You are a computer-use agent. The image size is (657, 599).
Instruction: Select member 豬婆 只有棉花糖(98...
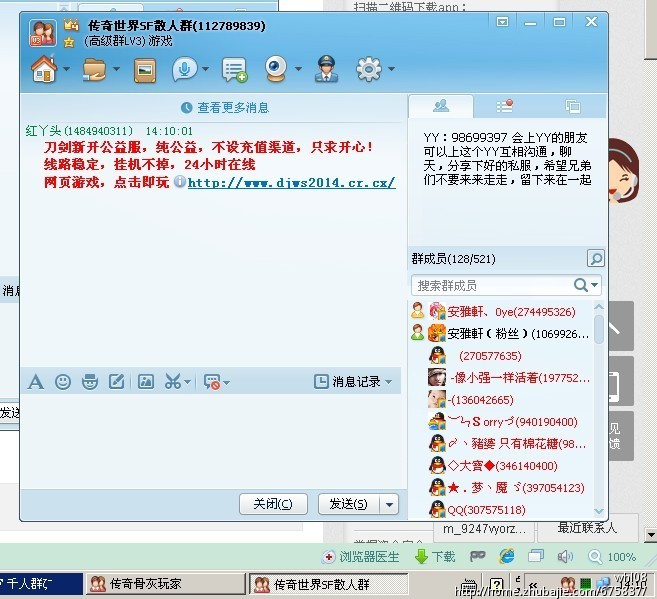pos(501,444)
